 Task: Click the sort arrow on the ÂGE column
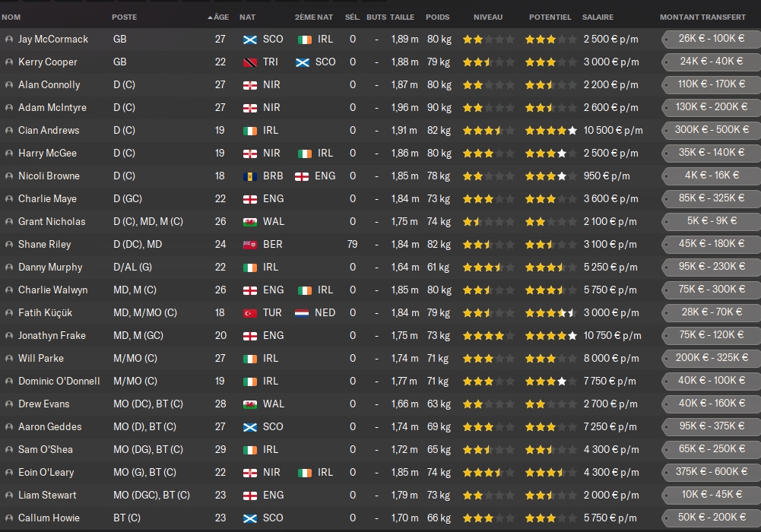pos(210,17)
